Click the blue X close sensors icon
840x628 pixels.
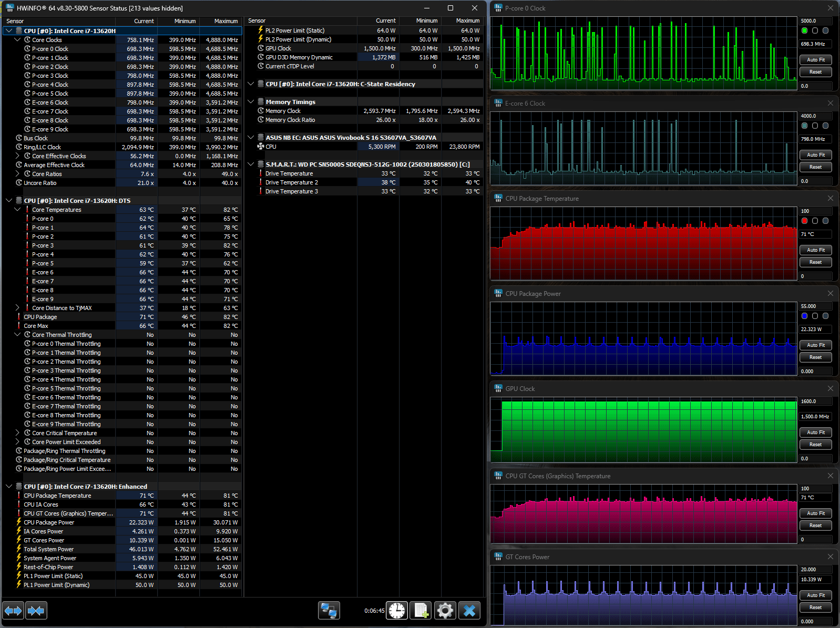click(469, 611)
